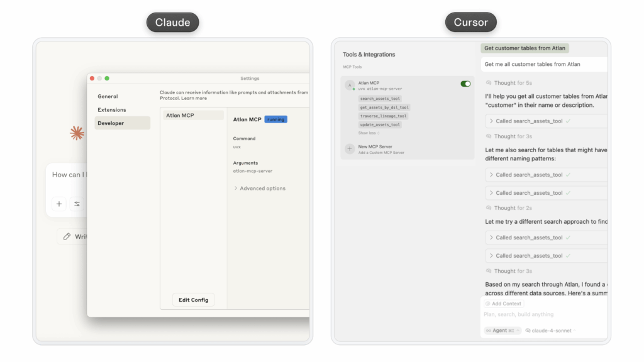644x362 pixels.
Task: Click the Thought for 2s text
Action: [x=513, y=208]
